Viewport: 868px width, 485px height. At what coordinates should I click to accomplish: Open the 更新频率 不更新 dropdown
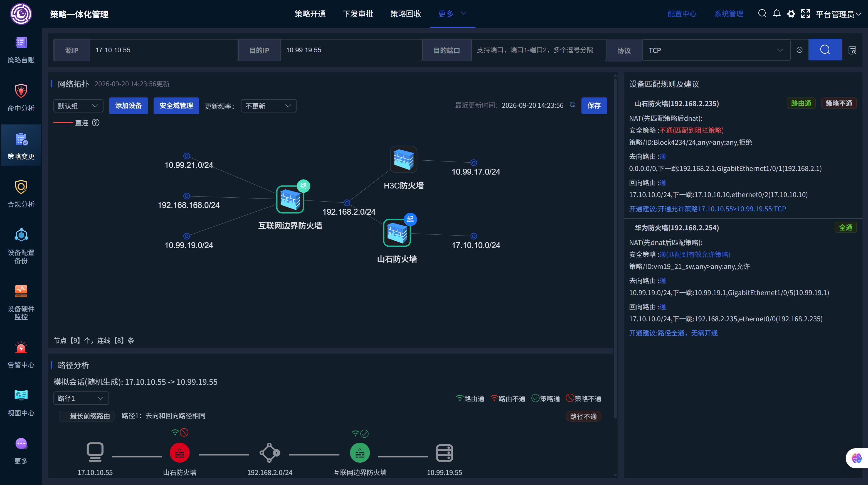click(x=268, y=106)
